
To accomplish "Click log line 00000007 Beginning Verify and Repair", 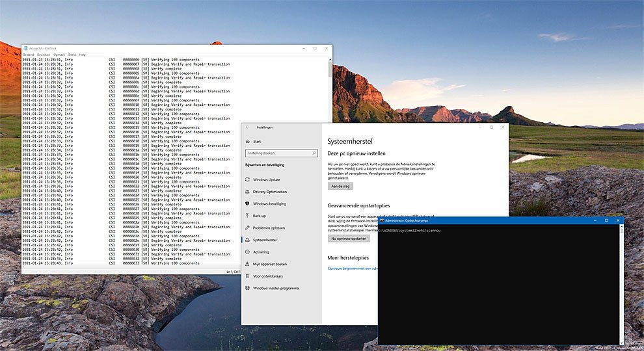I will point(176,64).
